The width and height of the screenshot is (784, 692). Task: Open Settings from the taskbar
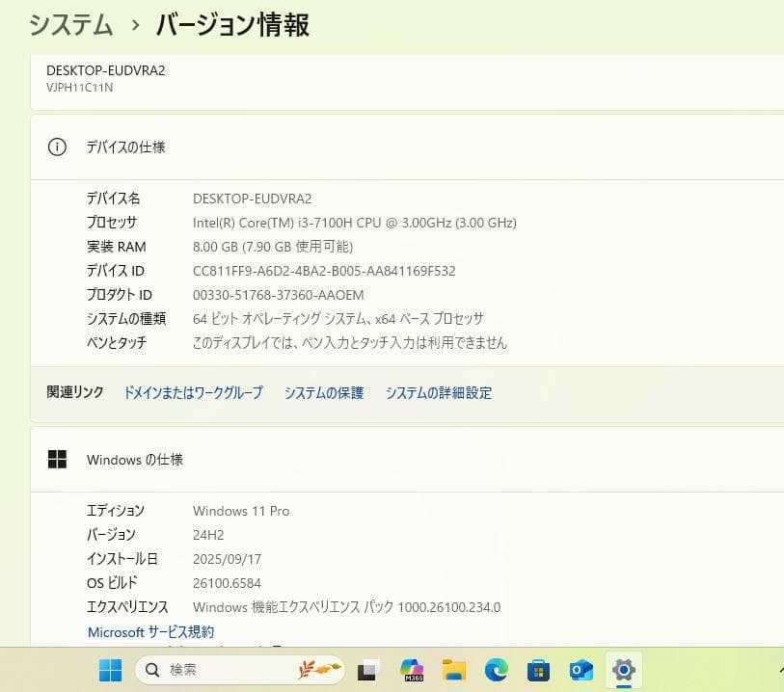point(623,669)
